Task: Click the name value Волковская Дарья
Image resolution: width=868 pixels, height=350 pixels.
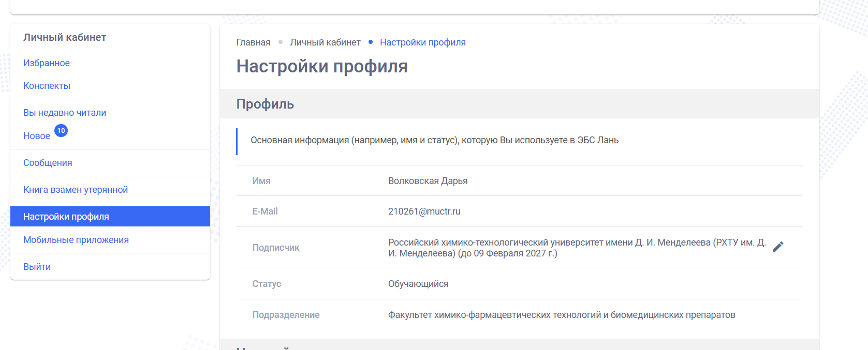Action: point(428,181)
